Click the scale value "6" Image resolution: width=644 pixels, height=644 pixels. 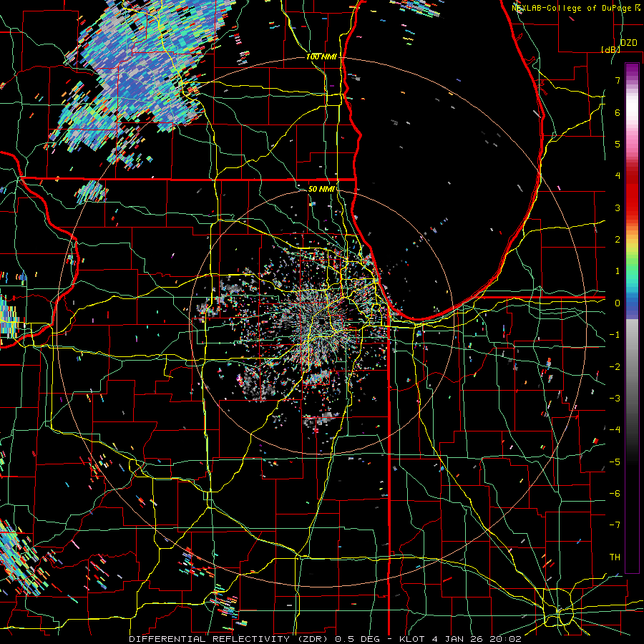tap(618, 112)
